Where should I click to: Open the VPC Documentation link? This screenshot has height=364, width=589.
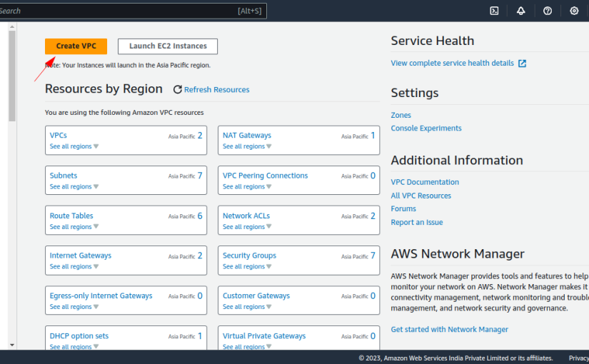click(x=425, y=182)
